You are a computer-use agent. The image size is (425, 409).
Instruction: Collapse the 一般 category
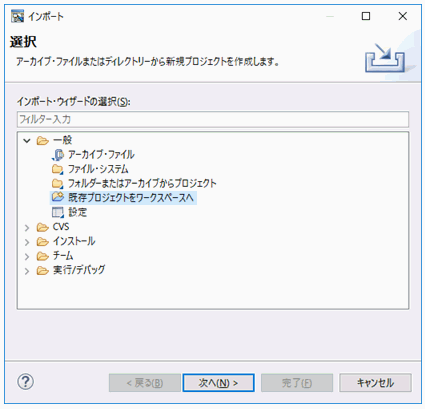[x=27, y=141]
